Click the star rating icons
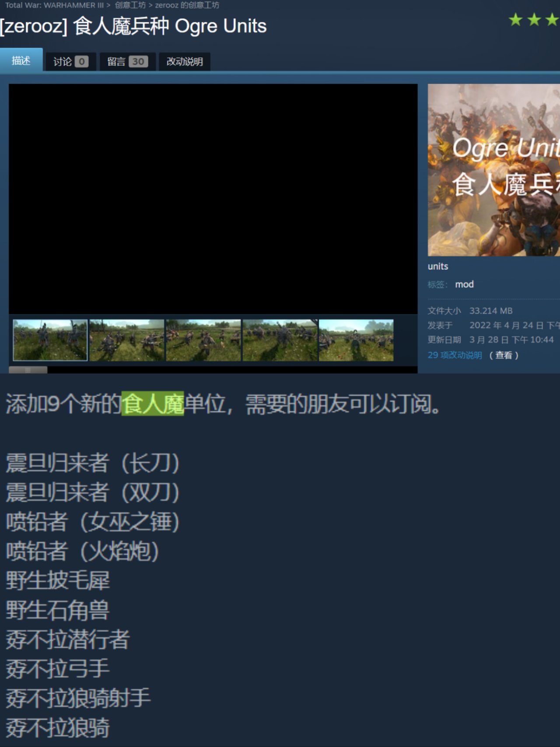 pos(534,20)
